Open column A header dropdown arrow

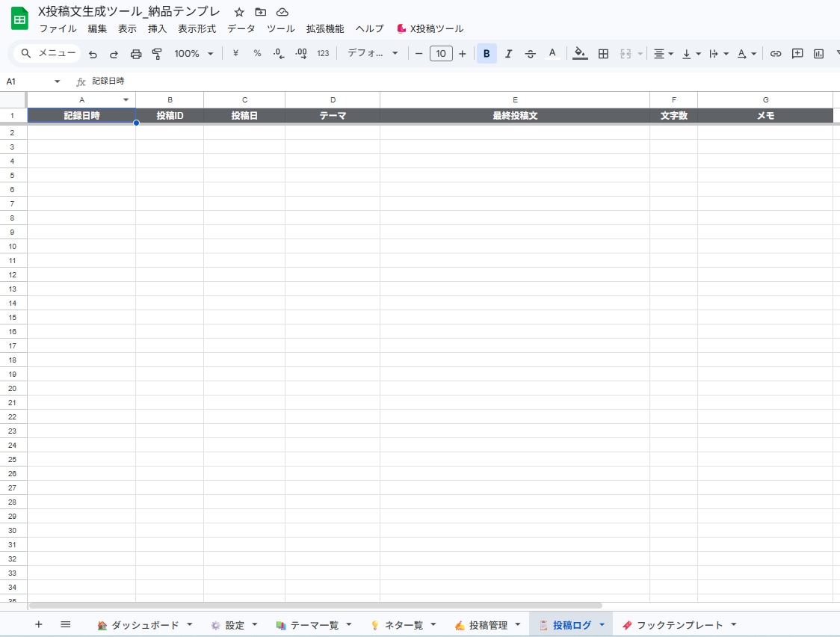126,99
